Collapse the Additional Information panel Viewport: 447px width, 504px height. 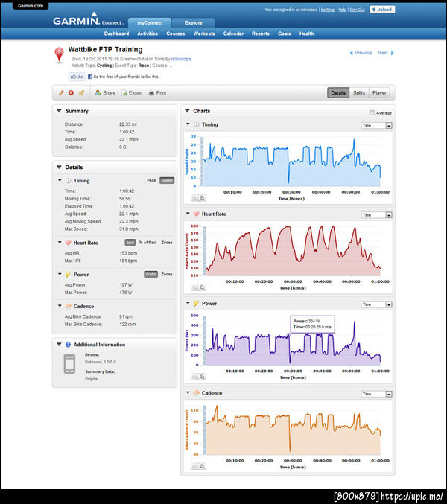click(x=59, y=344)
